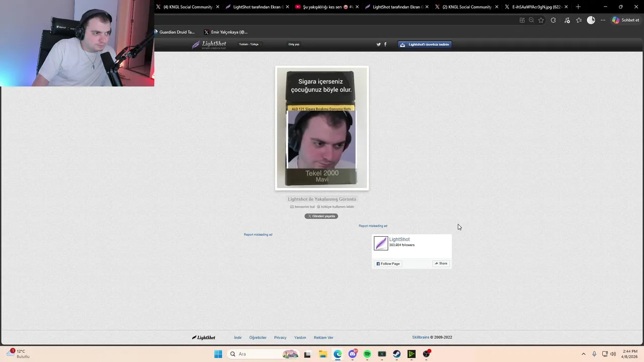Open the İndir footer link
This screenshot has height=362, width=644.
[238, 337]
